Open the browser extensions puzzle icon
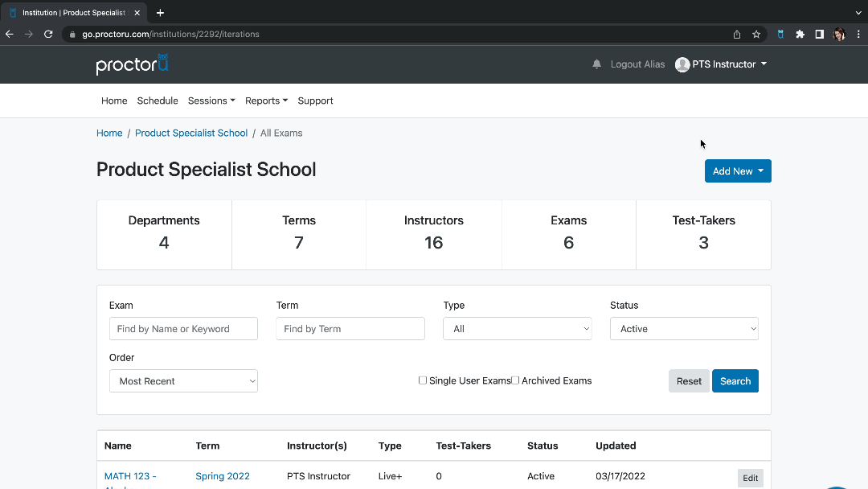This screenshot has width=868, height=489. click(800, 35)
